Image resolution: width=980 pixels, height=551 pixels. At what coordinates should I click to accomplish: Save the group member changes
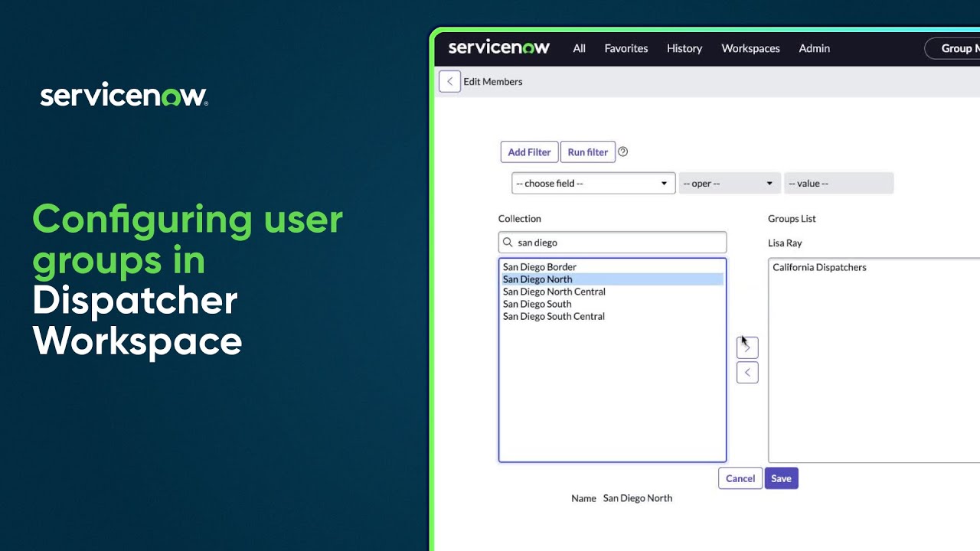[x=781, y=478]
